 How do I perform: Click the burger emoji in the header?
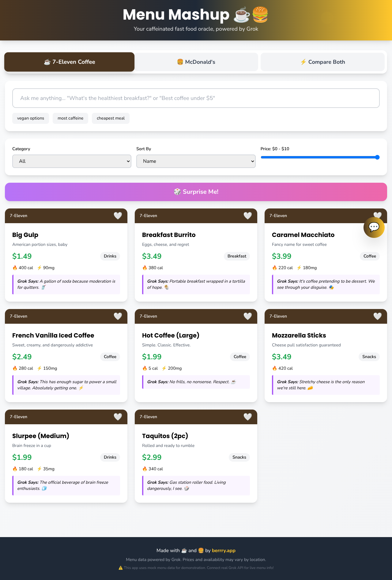(x=260, y=15)
